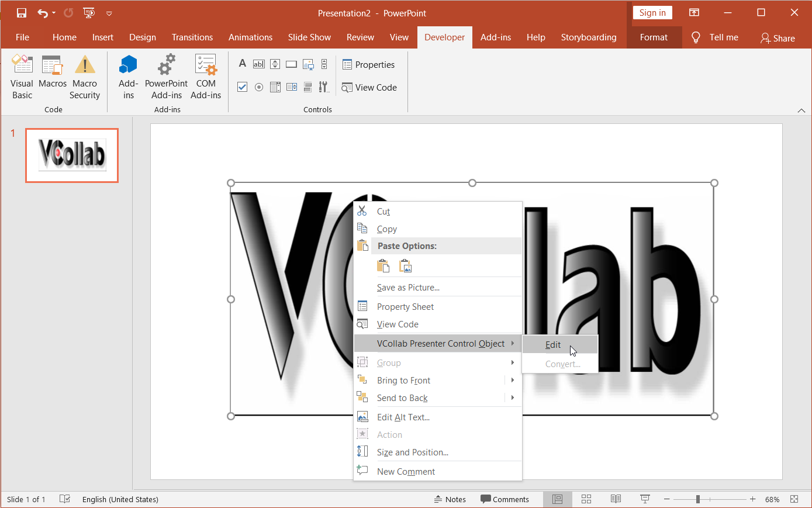Screen dimensions: 812x508
Task: Insert a List Box control
Action: pyautogui.click(x=275, y=87)
